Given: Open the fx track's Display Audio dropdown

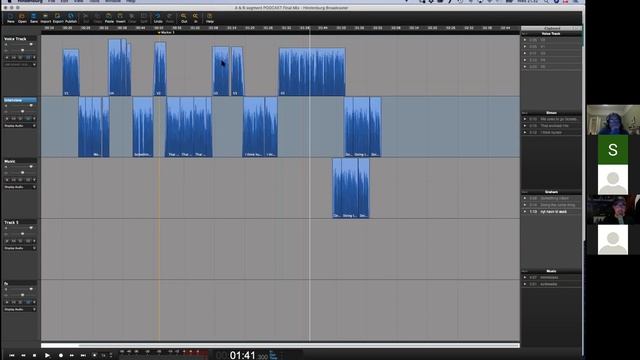Looking at the screenshot, I should pyautogui.click(x=20, y=309).
